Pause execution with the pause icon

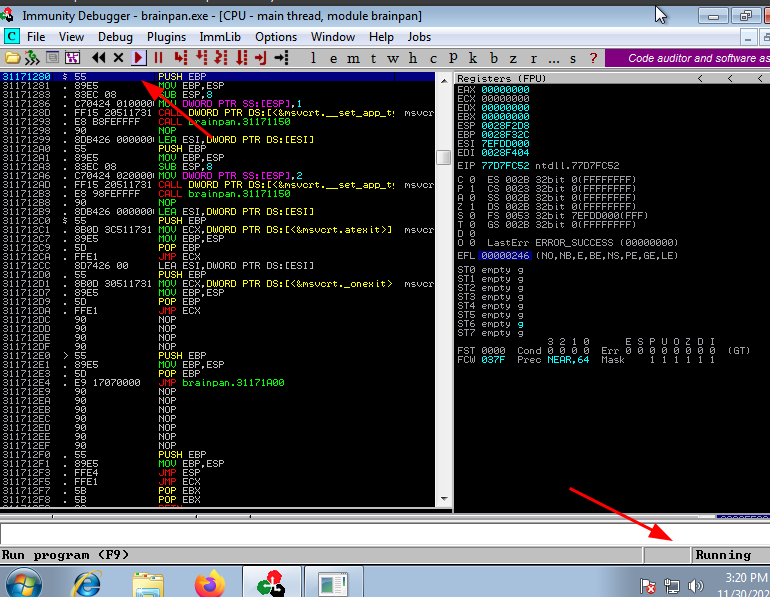tap(158, 58)
